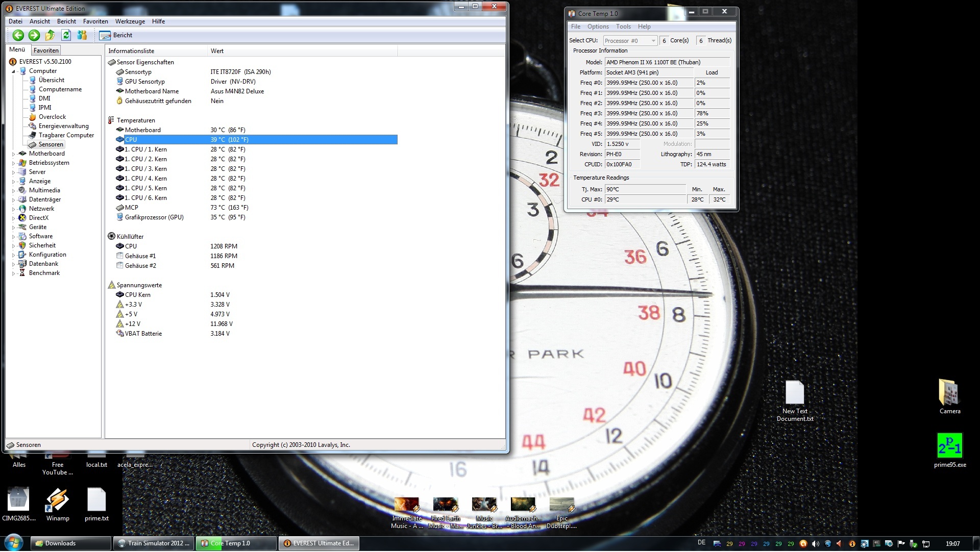Select the highlighted CPU temperature row
Image resolution: width=980 pixels, height=552 pixels.
(257, 140)
